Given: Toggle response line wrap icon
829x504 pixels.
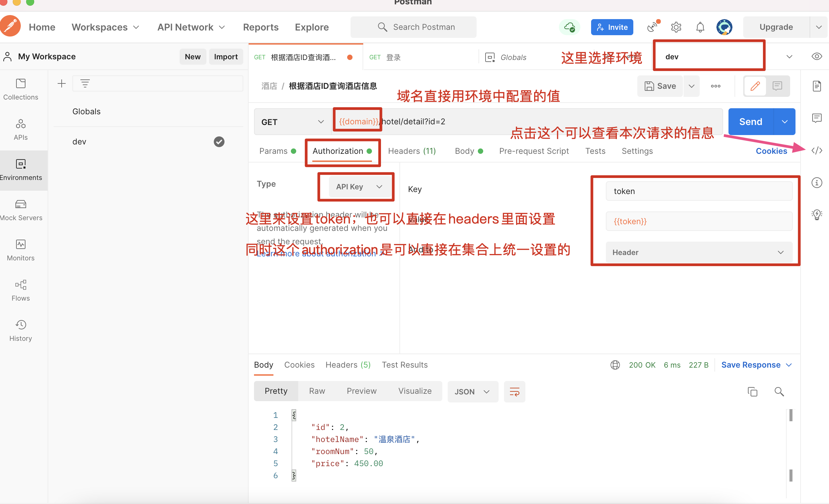Looking at the screenshot, I should [x=514, y=392].
